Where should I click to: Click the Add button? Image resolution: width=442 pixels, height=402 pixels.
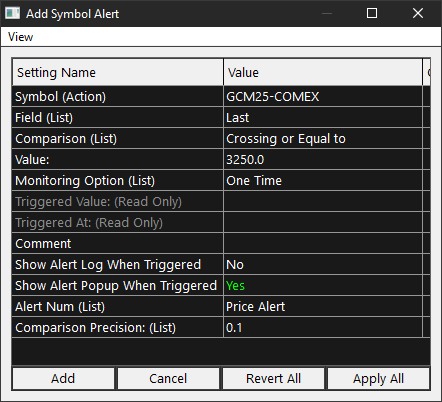(63, 379)
